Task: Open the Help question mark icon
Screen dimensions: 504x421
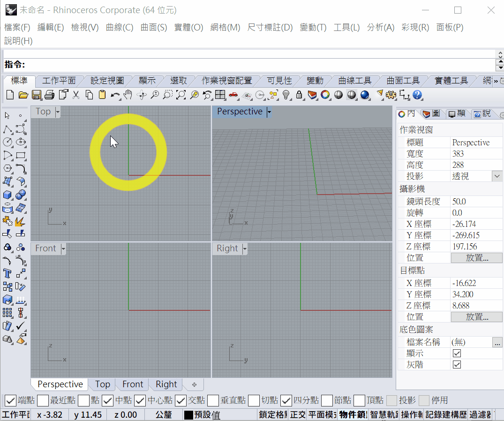Action: pyautogui.click(x=417, y=95)
